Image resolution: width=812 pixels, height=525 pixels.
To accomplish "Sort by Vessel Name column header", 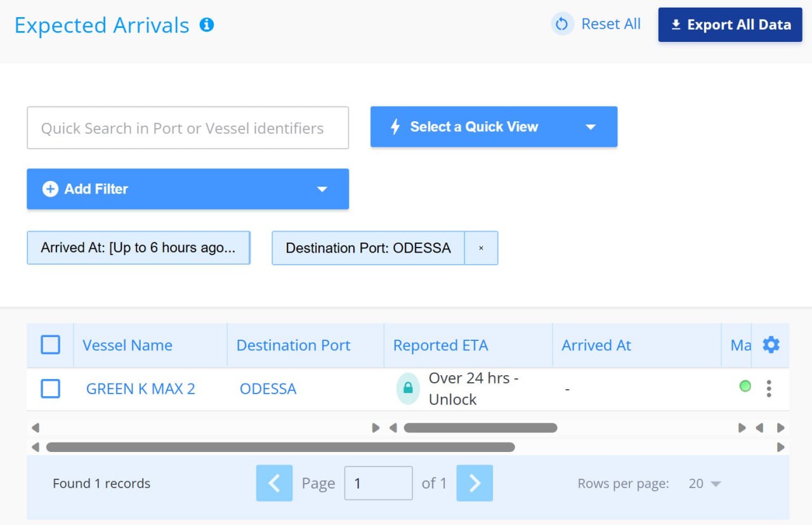I will [128, 345].
